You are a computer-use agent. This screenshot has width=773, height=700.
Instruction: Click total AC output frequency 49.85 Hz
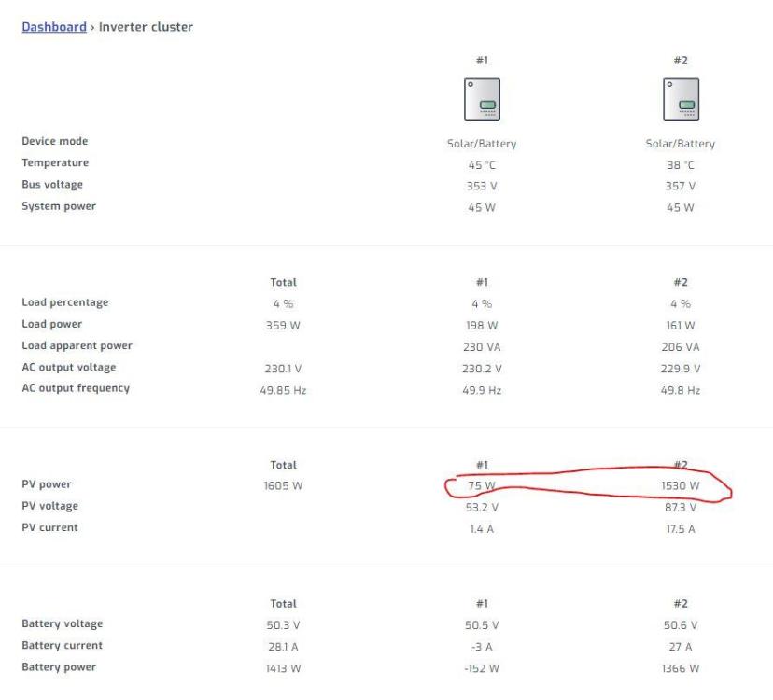[x=283, y=390]
